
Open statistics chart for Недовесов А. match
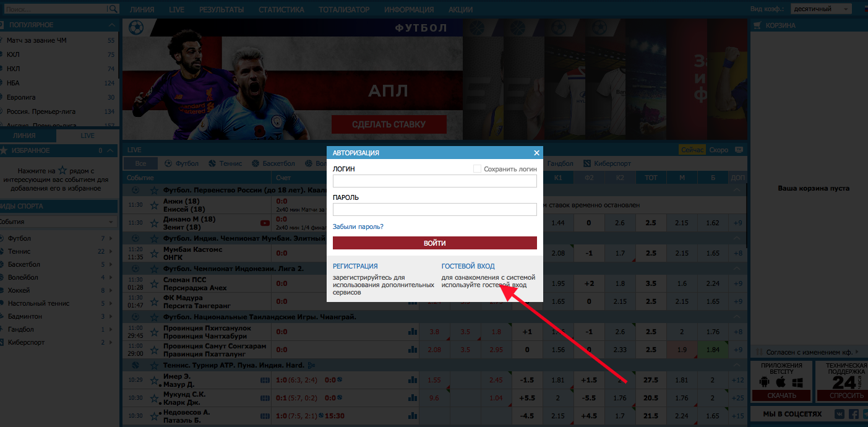click(412, 416)
